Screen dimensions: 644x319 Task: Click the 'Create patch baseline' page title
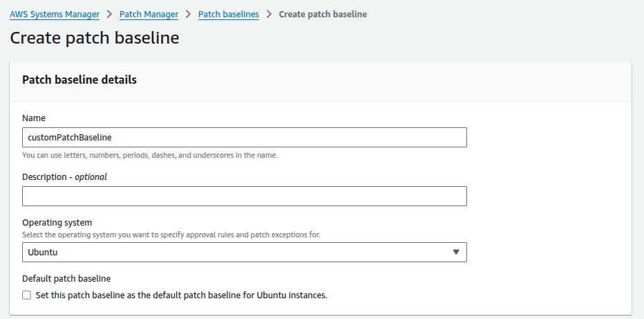[95, 38]
